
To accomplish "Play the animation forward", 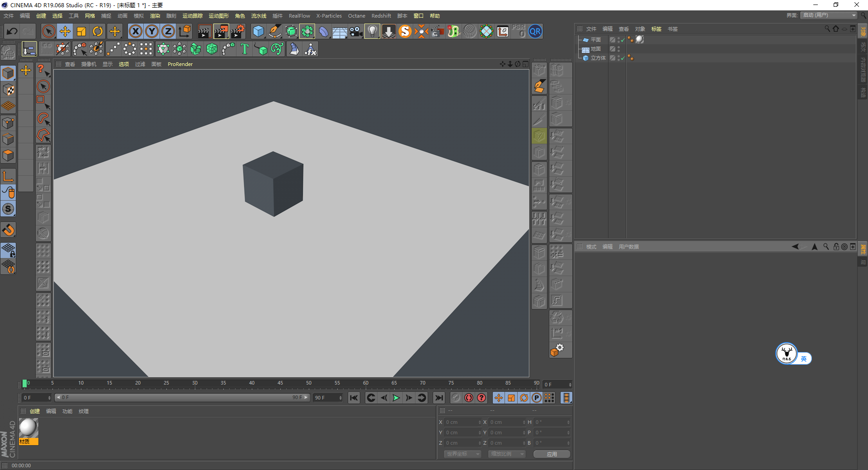I will click(396, 398).
